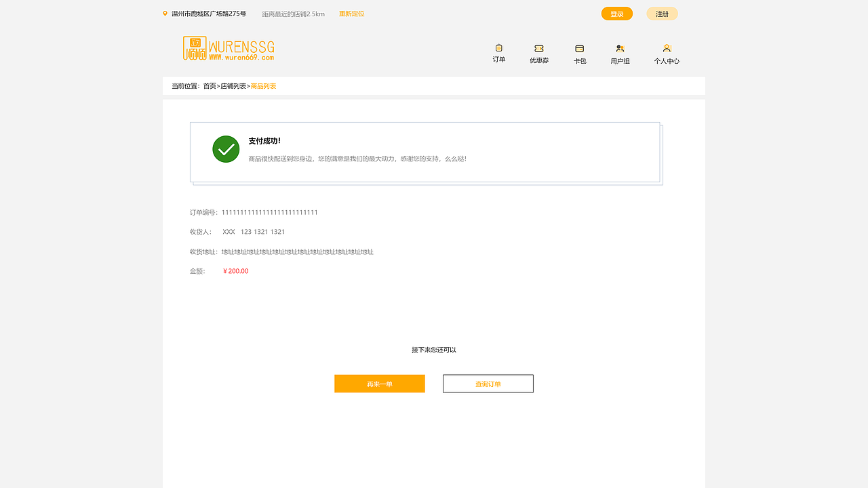Click the location pin icon beside the address

pos(163,13)
